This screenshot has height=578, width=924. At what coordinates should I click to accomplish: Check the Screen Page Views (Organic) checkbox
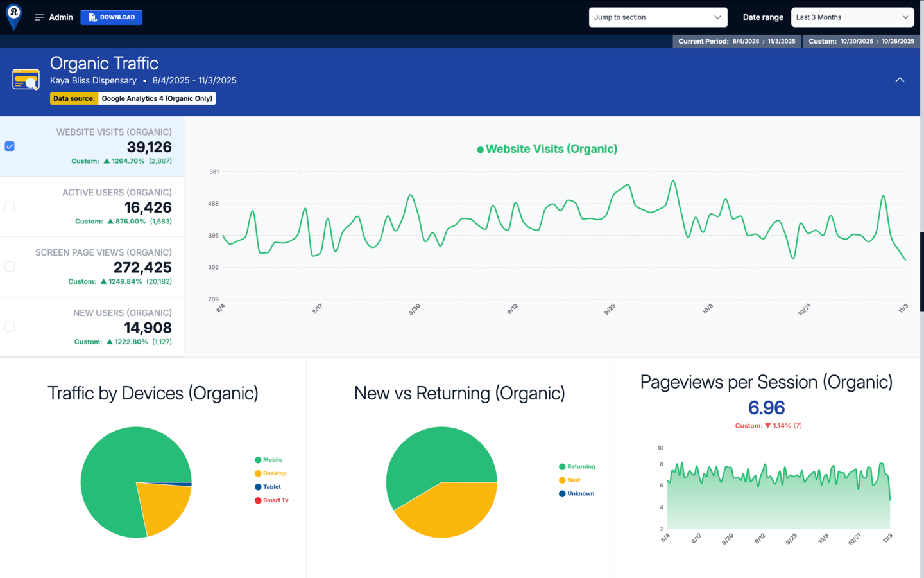(x=10, y=267)
